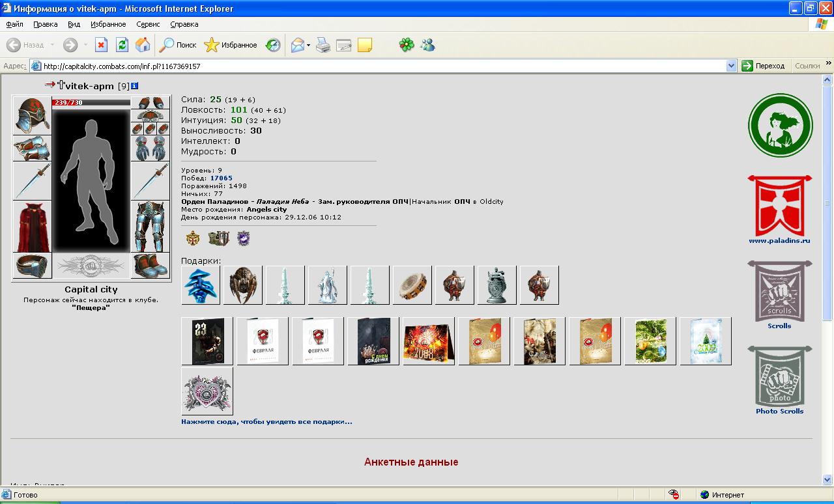
Task: Click the yellow note toolbar icon
Action: 365,45
